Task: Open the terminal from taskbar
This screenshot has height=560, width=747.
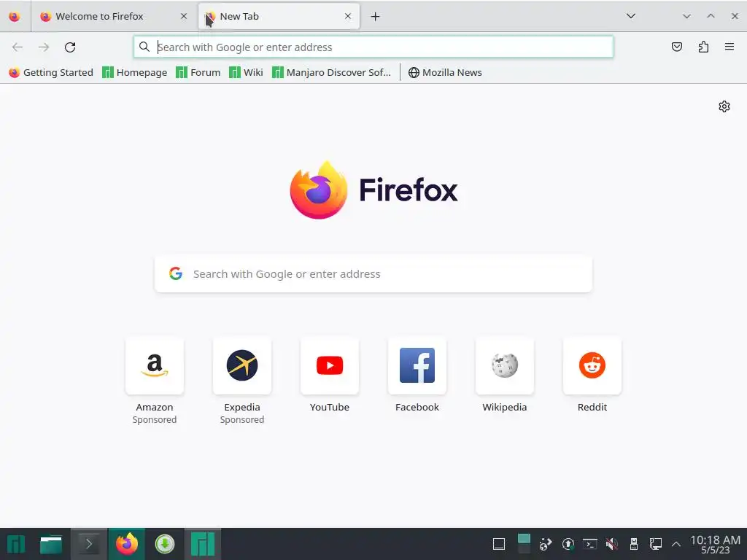Action: click(x=89, y=544)
